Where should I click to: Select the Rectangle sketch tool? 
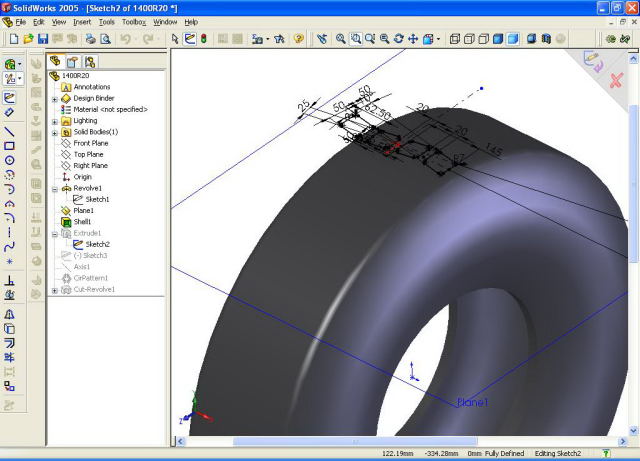[10, 145]
